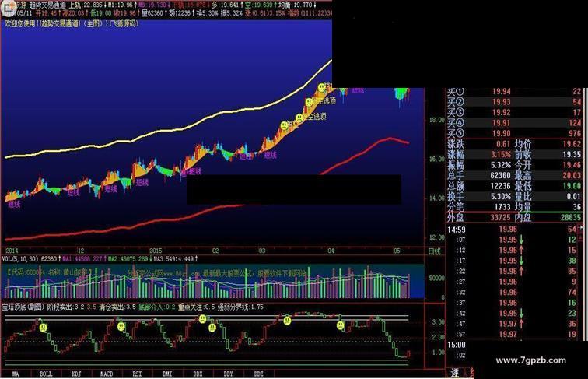
Task: Click the 涨跌 value 0.61
Action: point(503,144)
